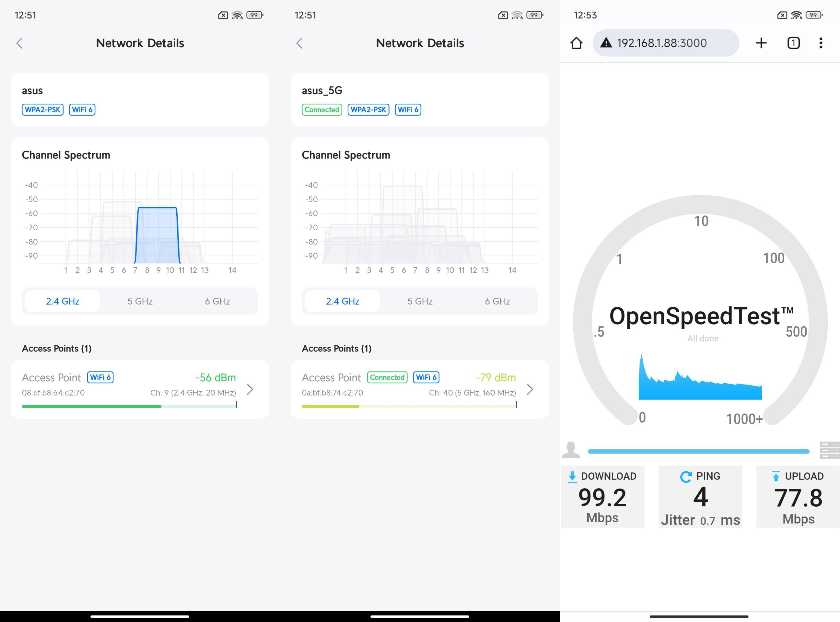Tap the download arrow icon
The width and height of the screenshot is (840, 622).
(x=572, y=477)
